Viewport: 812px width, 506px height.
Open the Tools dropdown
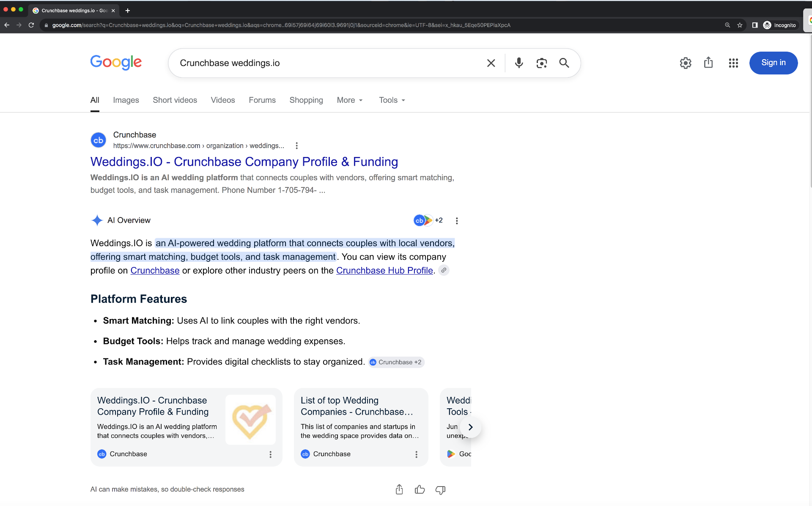392,100
